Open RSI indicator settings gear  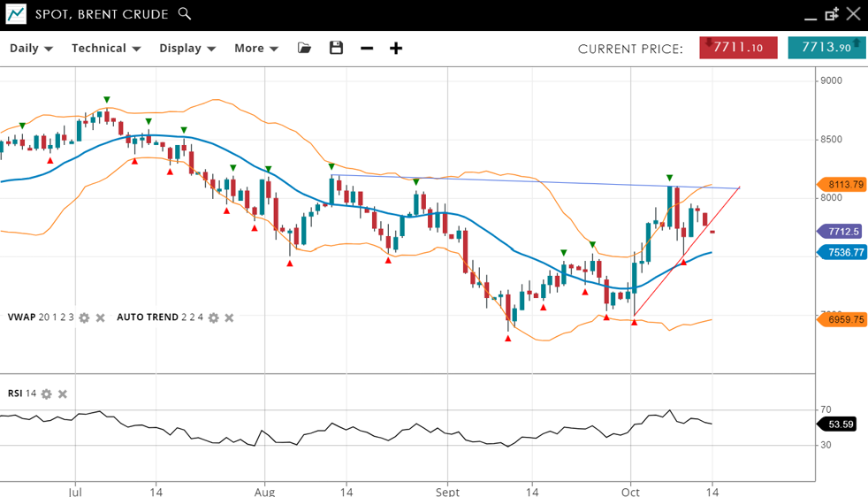coord(47,394)
